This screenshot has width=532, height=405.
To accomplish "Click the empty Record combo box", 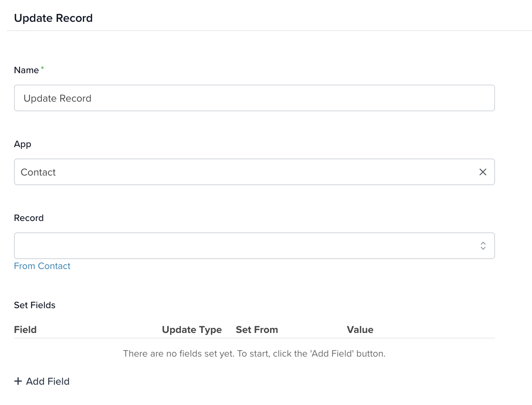I will (255, 246).
